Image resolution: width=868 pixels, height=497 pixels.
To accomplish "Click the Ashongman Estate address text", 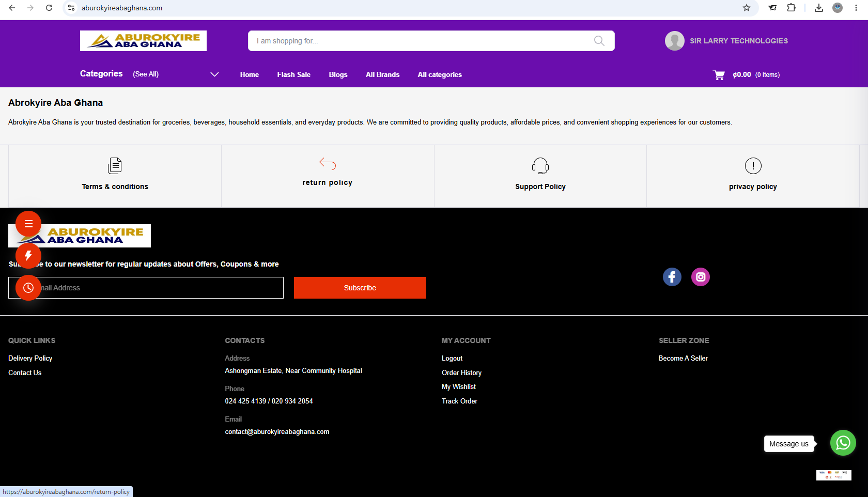I will pyautogui.click(x=293, y=370).
